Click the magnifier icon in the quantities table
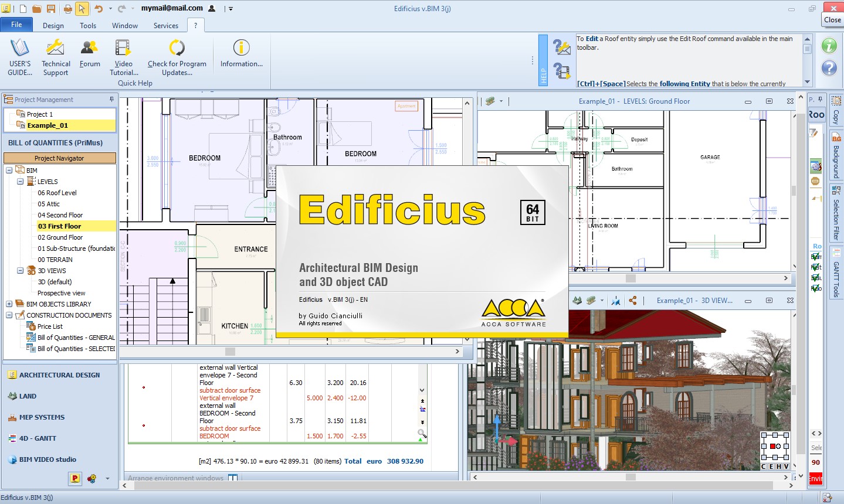 (x=422, y=434)
